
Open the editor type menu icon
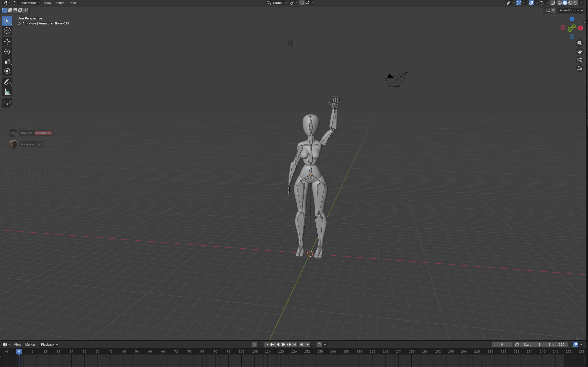tap(6, 3)
